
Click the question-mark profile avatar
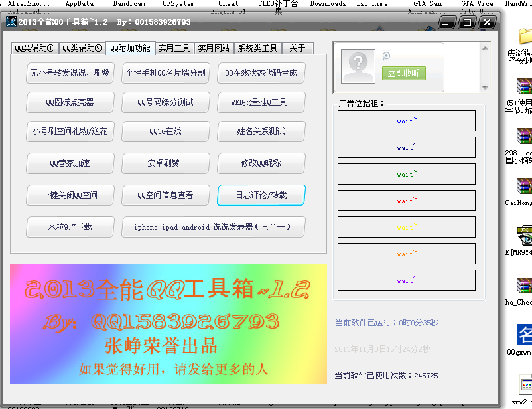coord(358,66)
